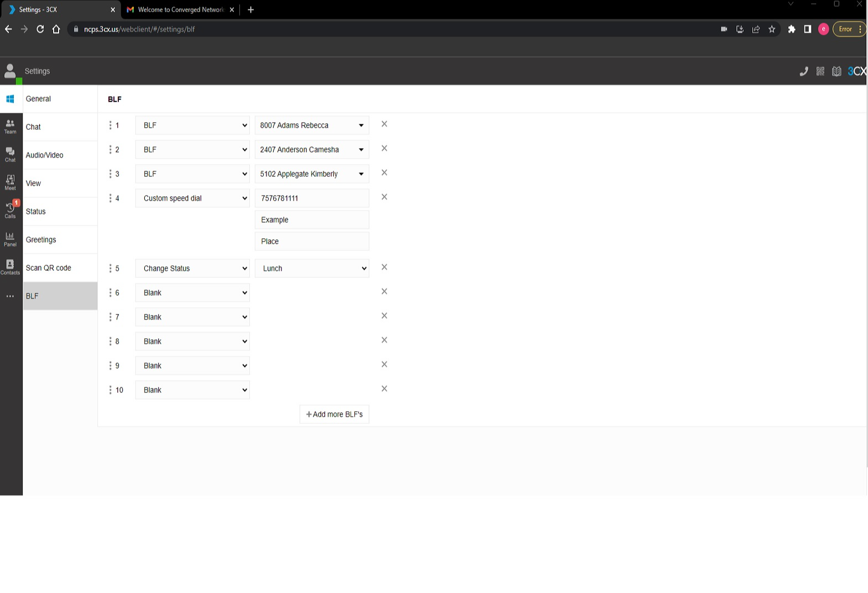Open the Contacts sidebar icon

(x=10, y=267)
